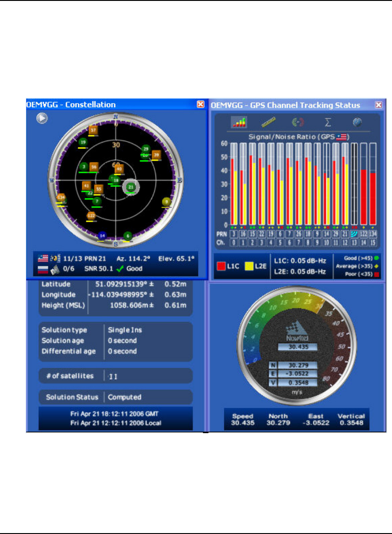Select green satellite 6 near south edge
Image resolution: width=392 pixels, height=534 pixels.
point(128,236)
